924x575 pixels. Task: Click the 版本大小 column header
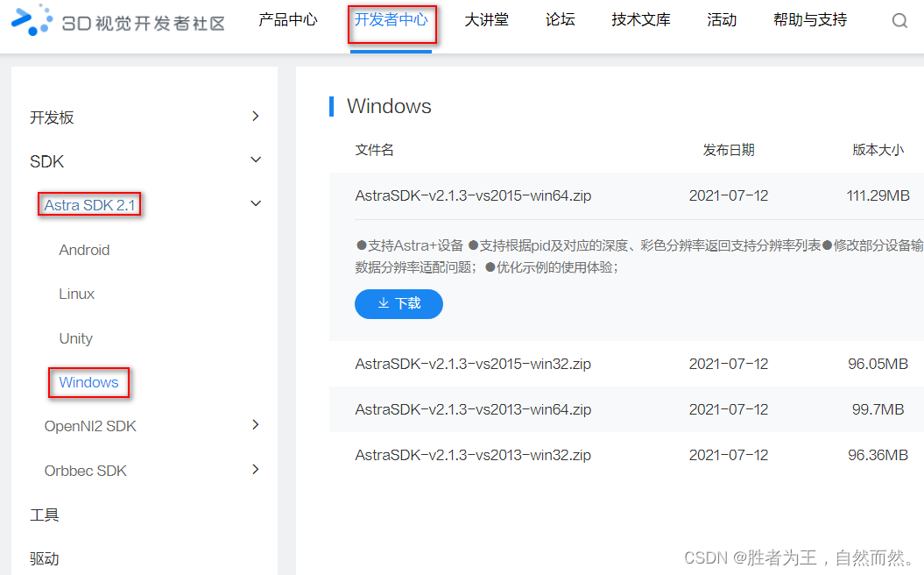point(878,150)
